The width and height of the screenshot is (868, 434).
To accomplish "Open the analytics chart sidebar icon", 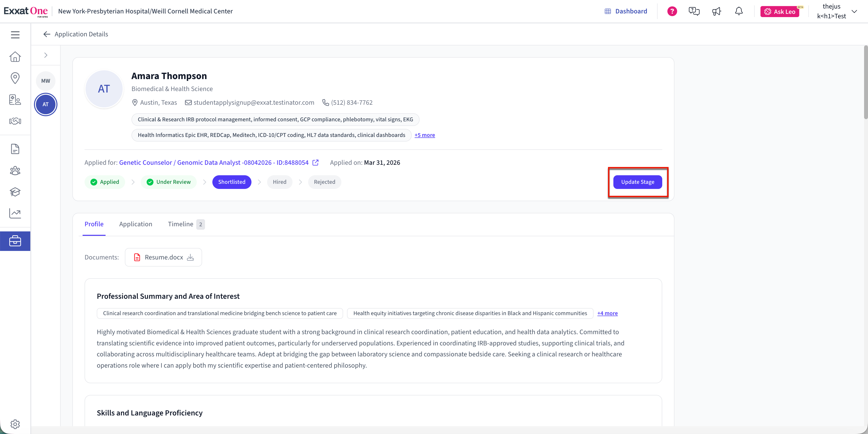I will tap(15, 213).
